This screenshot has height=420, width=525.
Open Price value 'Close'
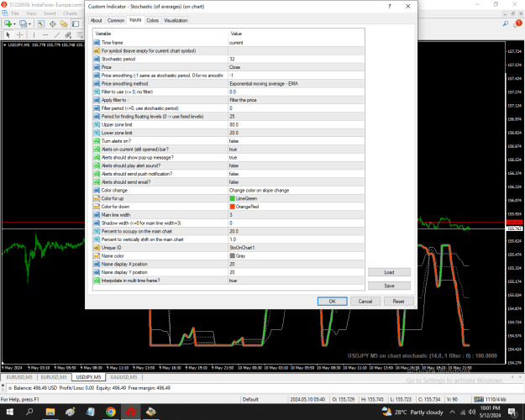pyautogui.click(x=296, y=67)
